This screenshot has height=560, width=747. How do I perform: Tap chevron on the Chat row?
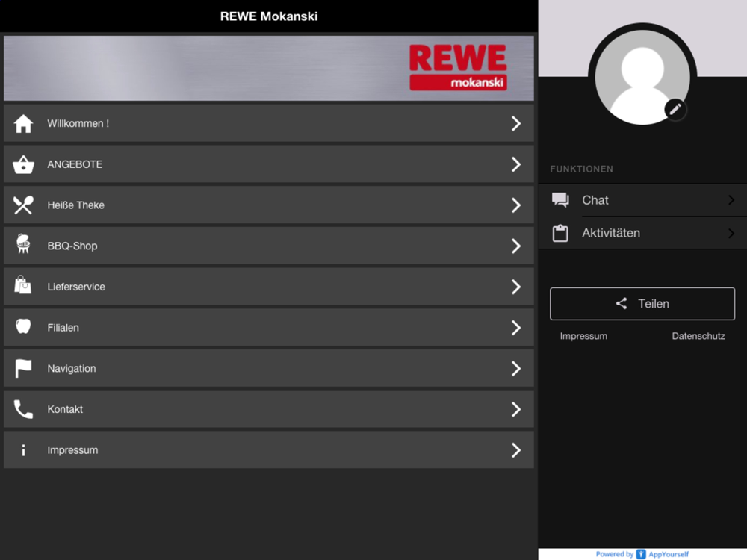pos(731,200)
